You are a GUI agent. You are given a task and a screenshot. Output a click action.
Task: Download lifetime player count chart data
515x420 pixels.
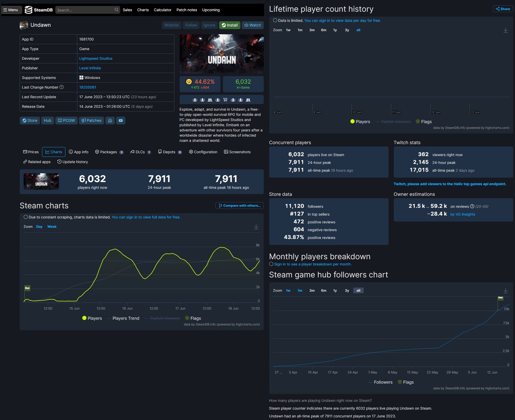tap(506, 30)
